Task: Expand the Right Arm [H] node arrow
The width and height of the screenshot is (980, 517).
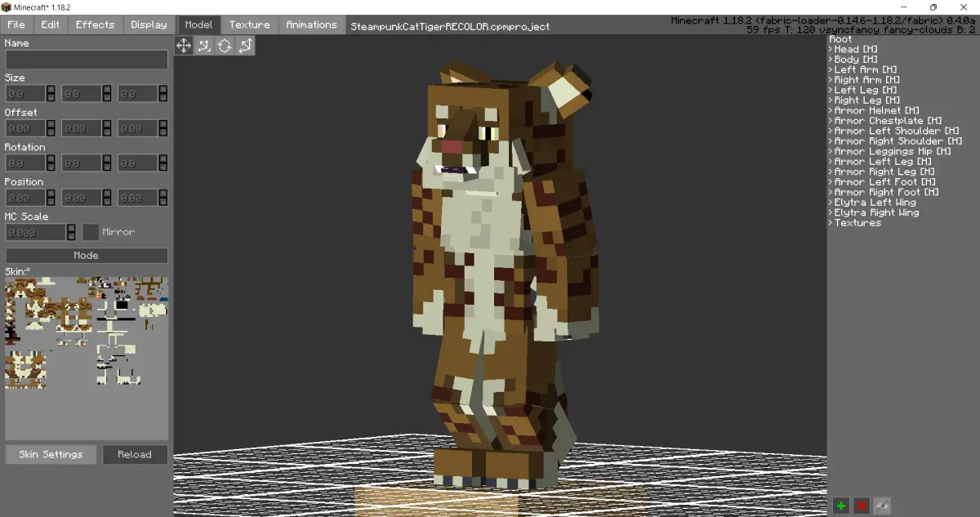Action: click(831, 80)
